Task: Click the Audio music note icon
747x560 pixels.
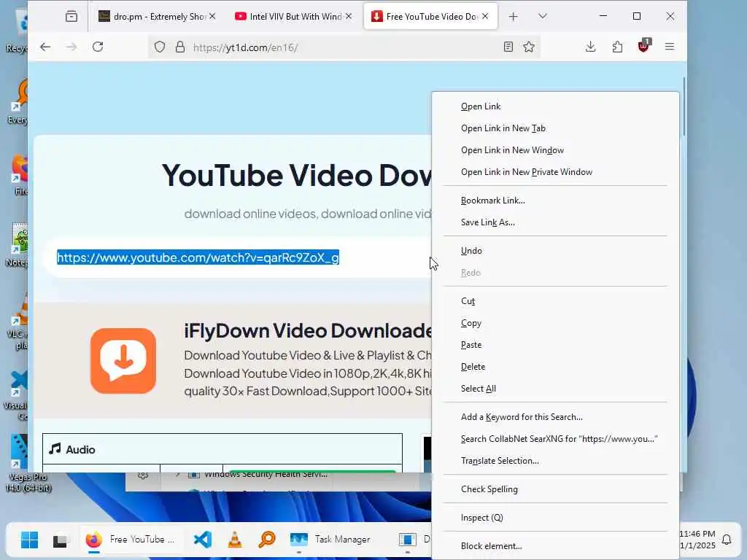Action: (55, 449)
